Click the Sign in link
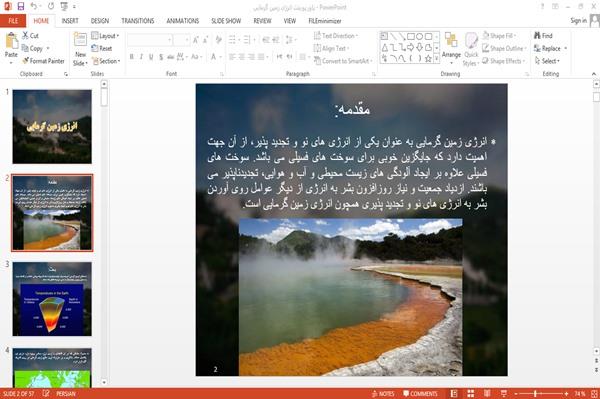The height and width of the screenshot is (399, 600). pos(578,21)
